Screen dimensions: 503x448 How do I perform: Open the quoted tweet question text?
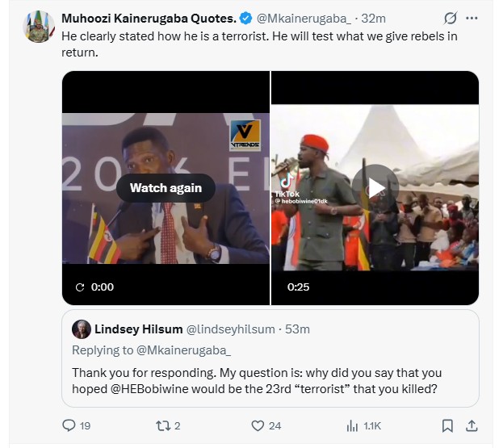pos(258,382)
